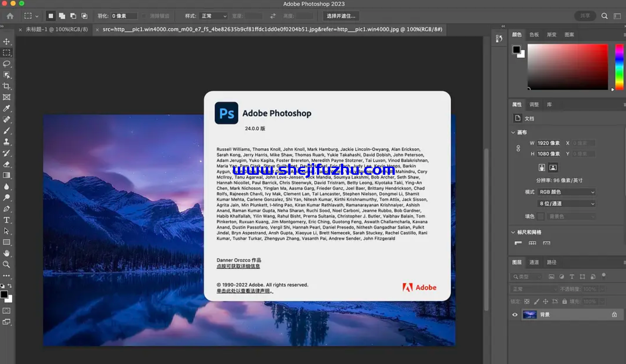The image size is (626, 364).
Task: Open the layer blend mode 正常 dropdown
Action: tap(534, 289)
